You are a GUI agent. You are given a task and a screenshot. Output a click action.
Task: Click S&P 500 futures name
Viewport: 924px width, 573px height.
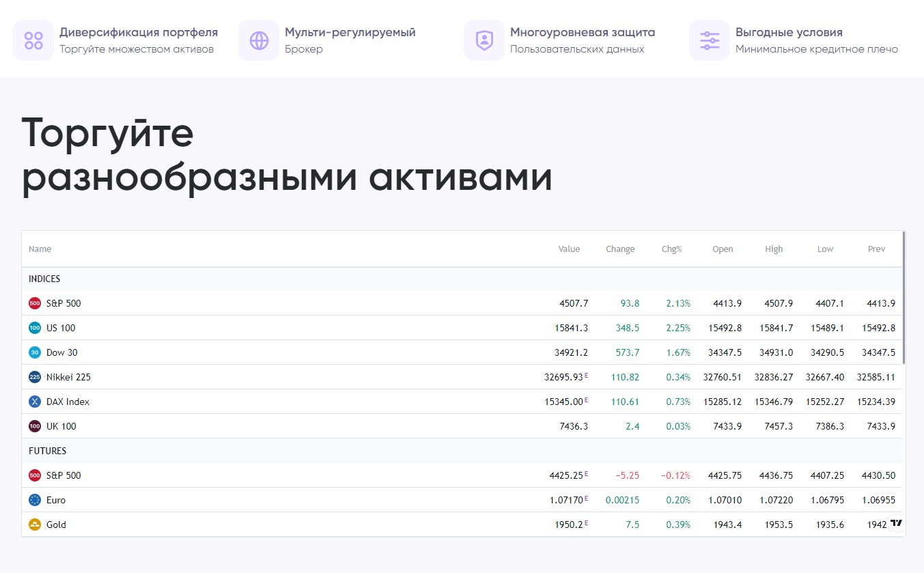click(64, 475)
